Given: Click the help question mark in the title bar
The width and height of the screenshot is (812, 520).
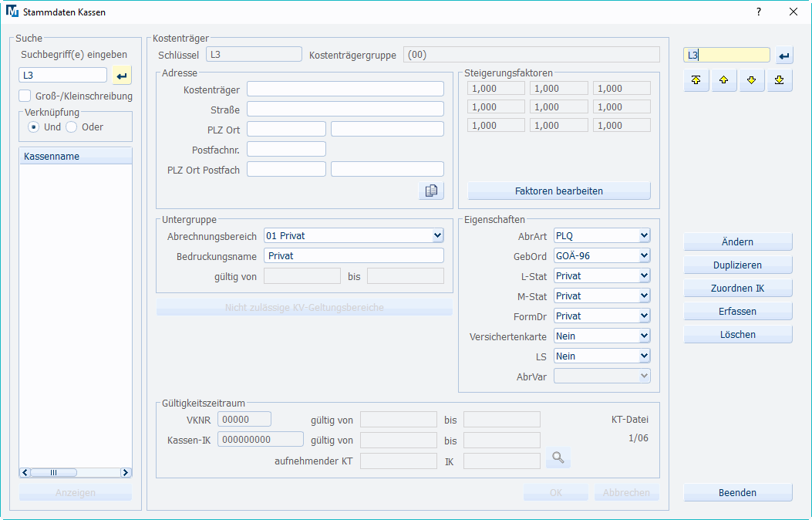Looking at the screenshot, I should 758,12.
